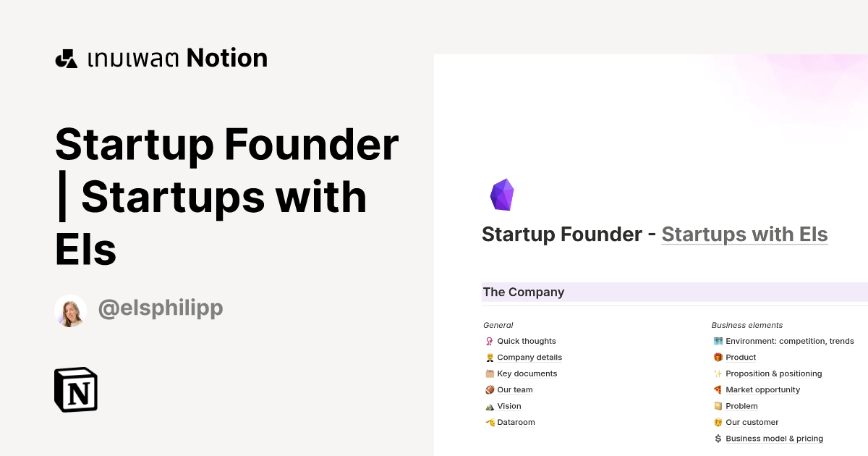Screen dimensions: 868x456
Task: Open the Startups with EIs link
Action: click(x=744, y=234)
